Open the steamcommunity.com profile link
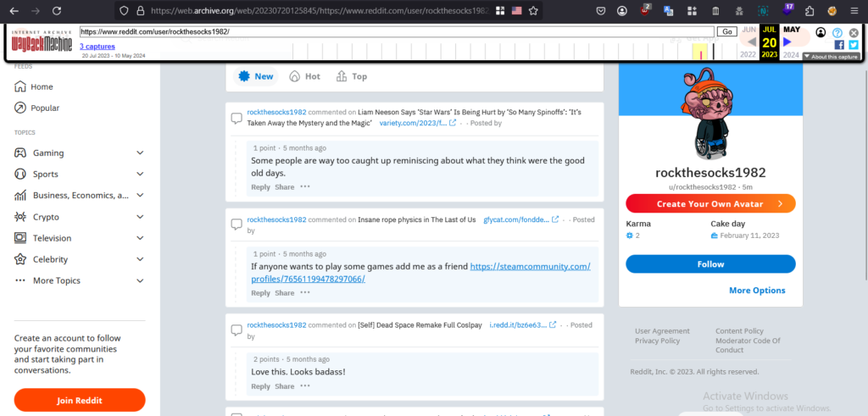This screenshot has width=868, height=416. 420,273
